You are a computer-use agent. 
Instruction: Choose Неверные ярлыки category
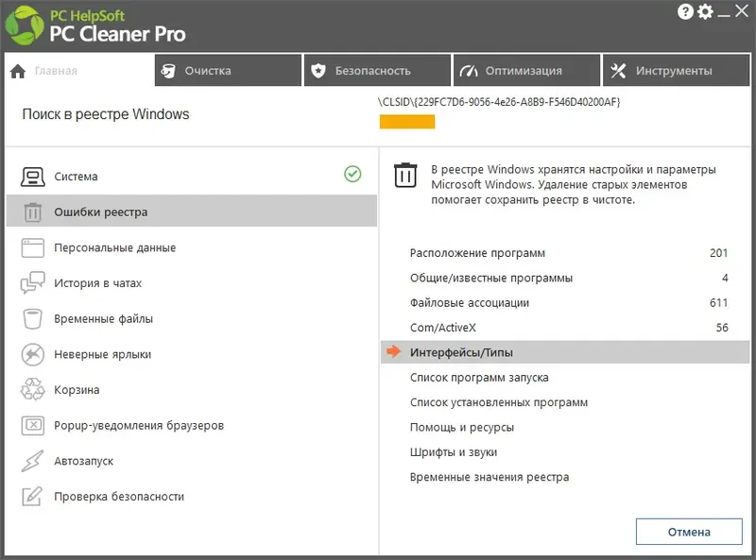(192, 354)
